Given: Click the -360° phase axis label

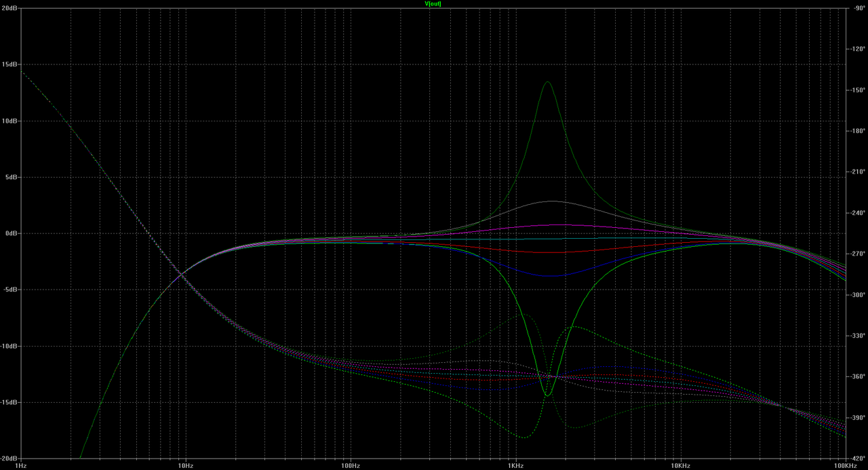Looking at the screenshot, I should coord(859,376).
